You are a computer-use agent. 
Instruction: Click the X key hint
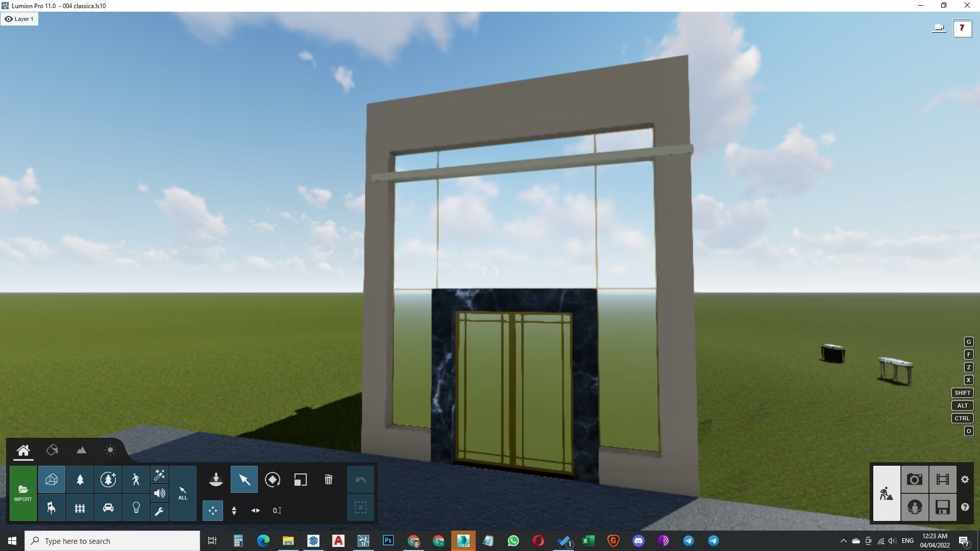(x=968, y=380)
